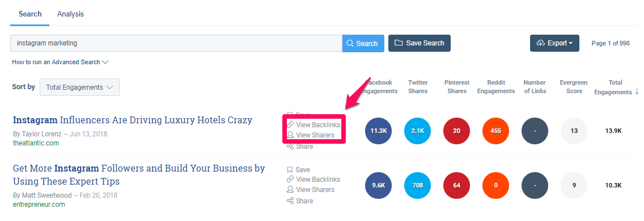The height and width of the screenshot is (221, 644).
Task: Click the Reddit engagements 455 circle
Action: pos(495,131)
